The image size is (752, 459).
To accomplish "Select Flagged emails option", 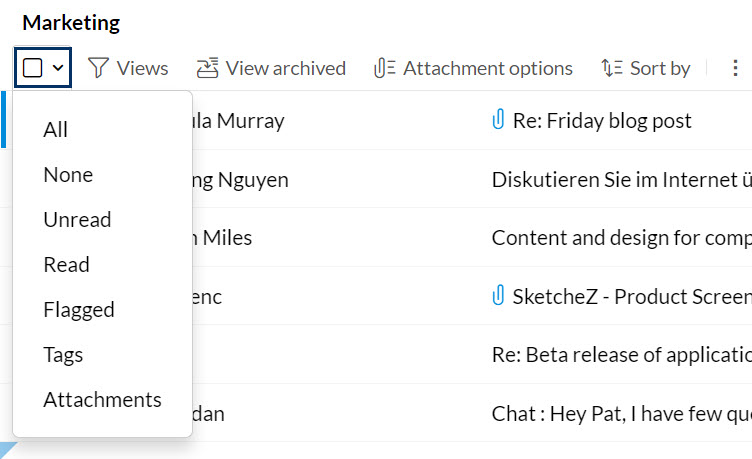I will (79, 310).
